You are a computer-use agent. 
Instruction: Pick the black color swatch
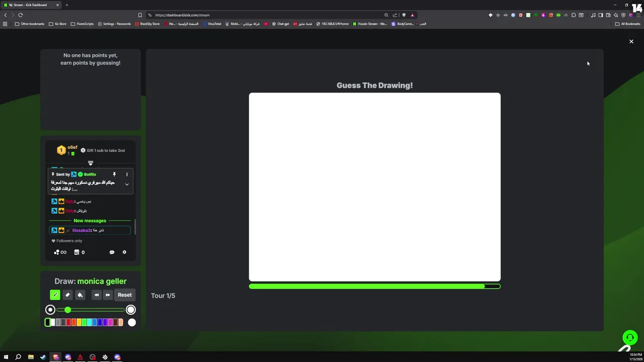coord(48,322)
